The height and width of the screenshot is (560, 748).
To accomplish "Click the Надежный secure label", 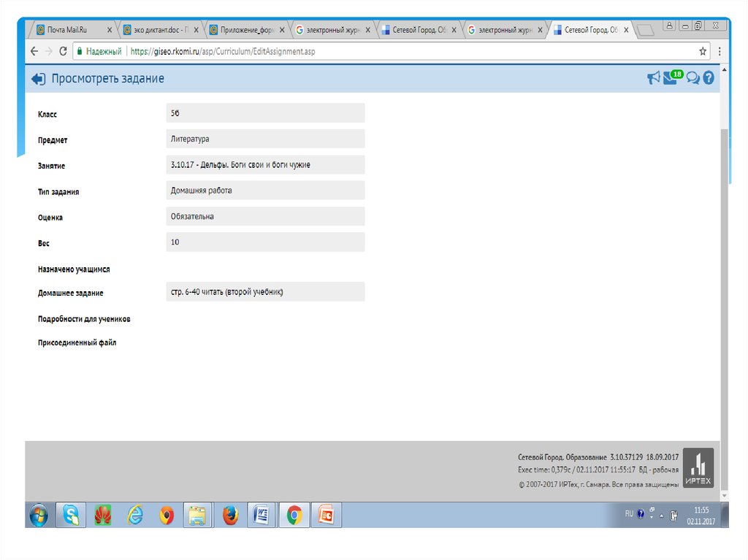I will (x=104, y=51).
